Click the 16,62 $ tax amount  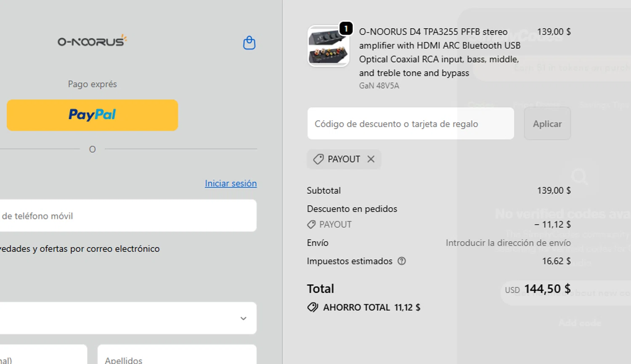click(x=556, y=261)
